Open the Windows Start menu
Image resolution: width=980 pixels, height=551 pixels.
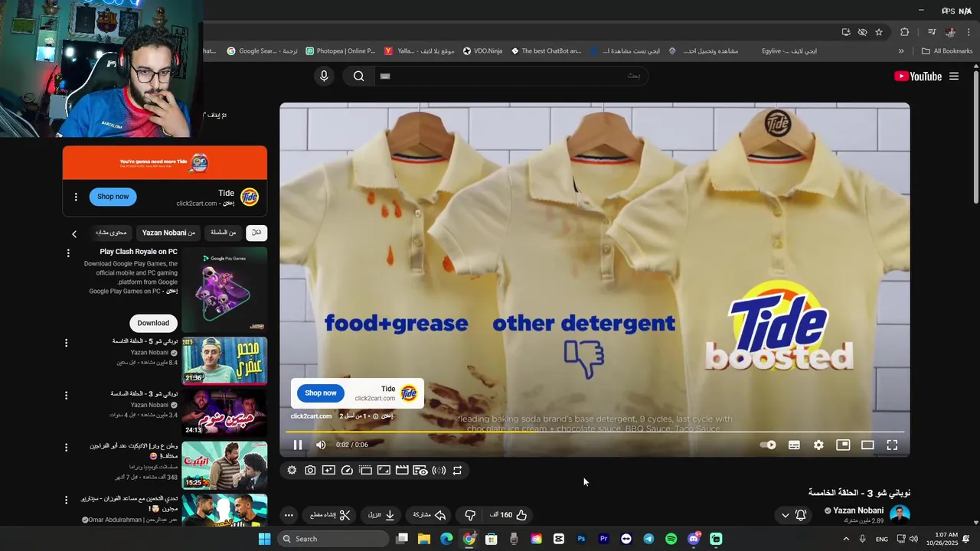click(264, 539)
